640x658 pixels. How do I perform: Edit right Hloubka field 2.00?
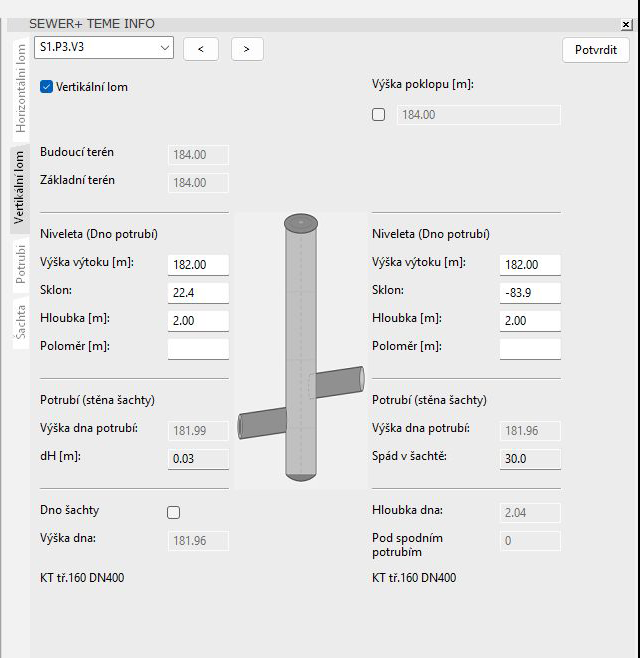[530, 321]
